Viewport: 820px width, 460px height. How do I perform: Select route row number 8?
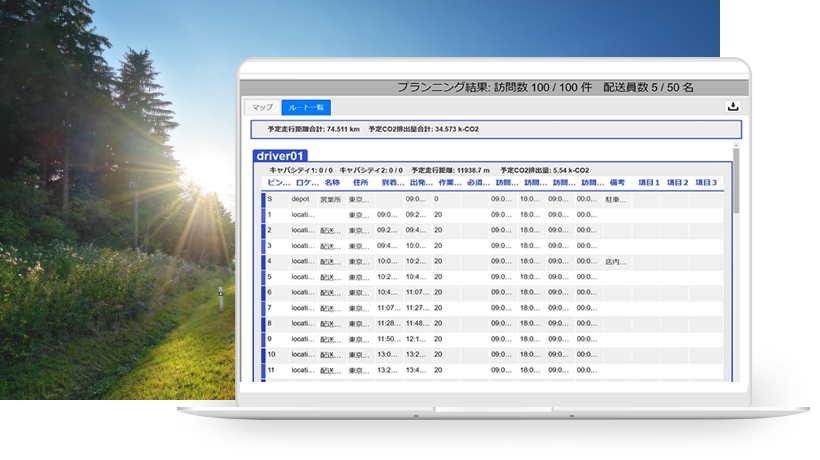tap(493, 324)
